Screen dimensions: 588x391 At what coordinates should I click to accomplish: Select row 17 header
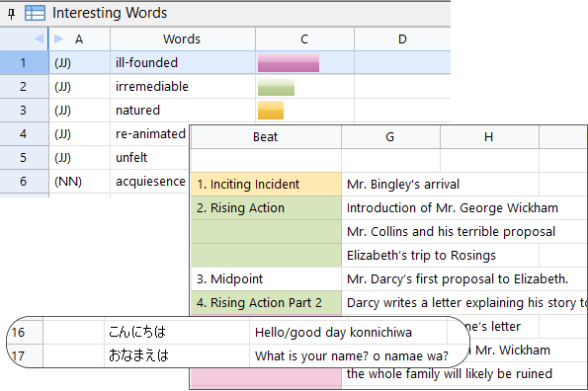coord(25,355)
